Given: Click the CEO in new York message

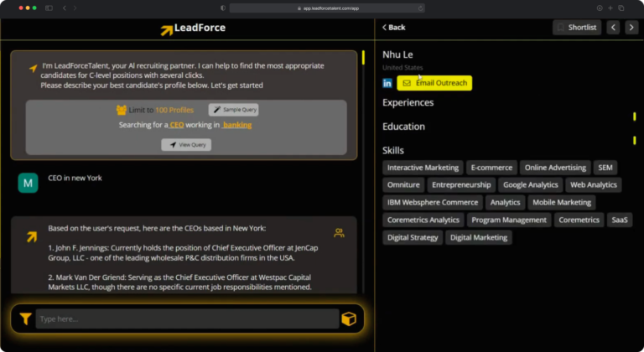Looking at the screenshot, I should click(x=75, y=178).
